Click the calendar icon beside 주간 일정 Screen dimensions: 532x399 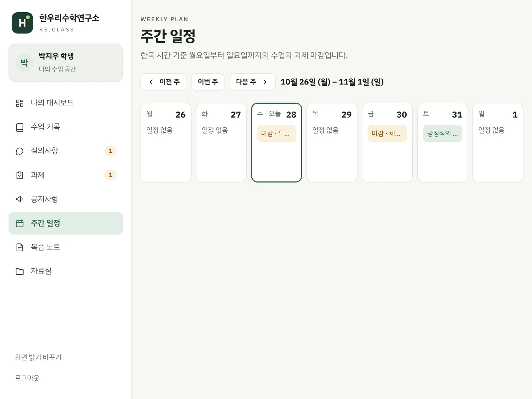click(x=20, y=223)
